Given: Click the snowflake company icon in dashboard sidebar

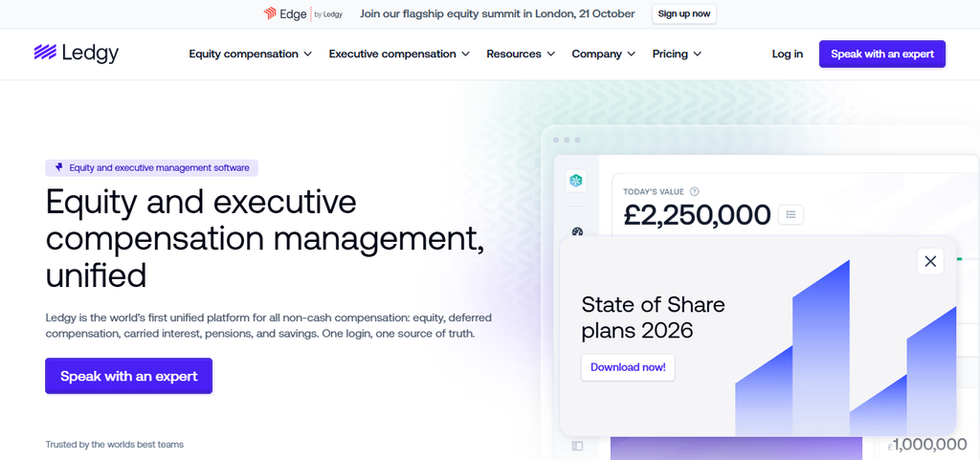Looking at the screenshot, I should point(575,181).
